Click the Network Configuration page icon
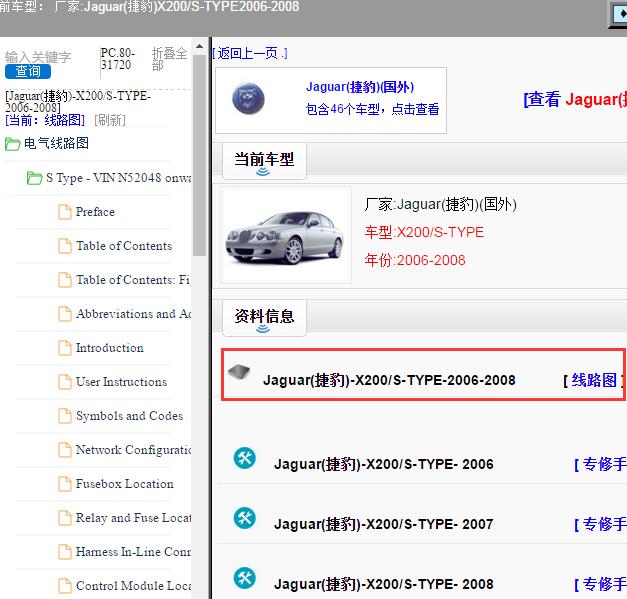This screenshot has width=627, height=599. coord(65,450)
